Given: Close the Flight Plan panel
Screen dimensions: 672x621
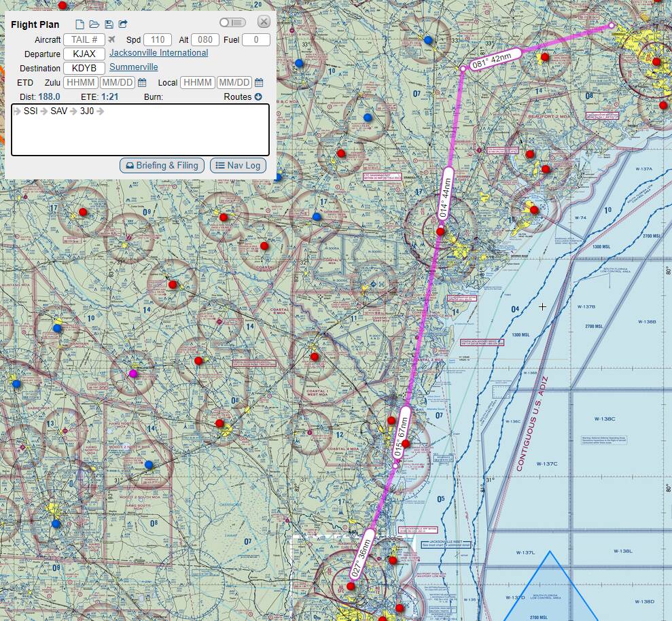Looking at the screenshot, I should [x=264, y=22].
